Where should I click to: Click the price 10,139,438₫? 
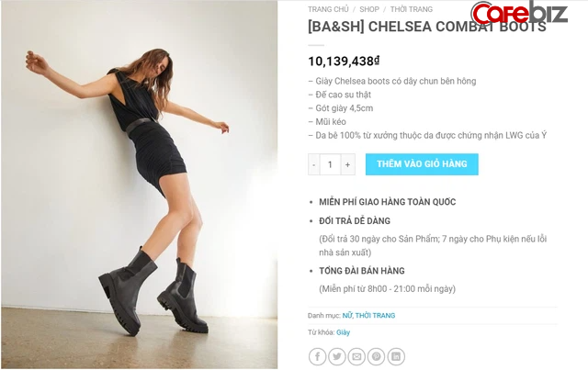pyautogui.click(x=344, y=61)
